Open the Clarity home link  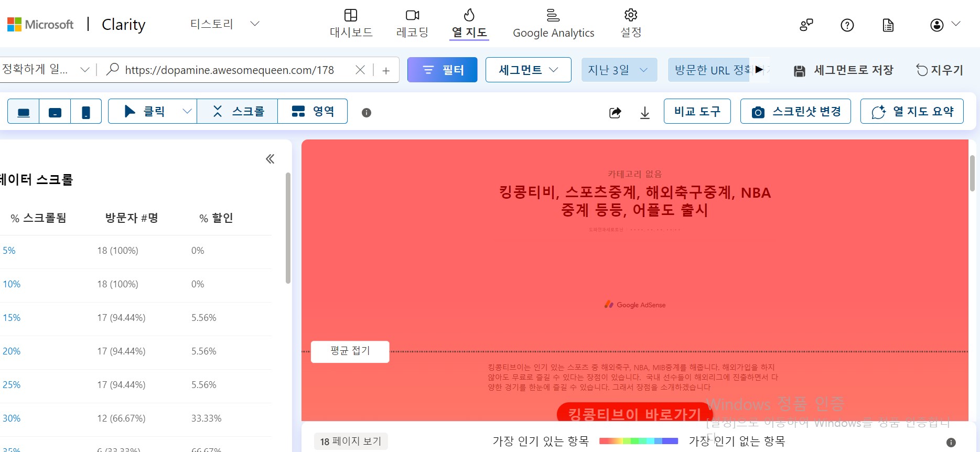pyautogui.click(x=123, y=24)
